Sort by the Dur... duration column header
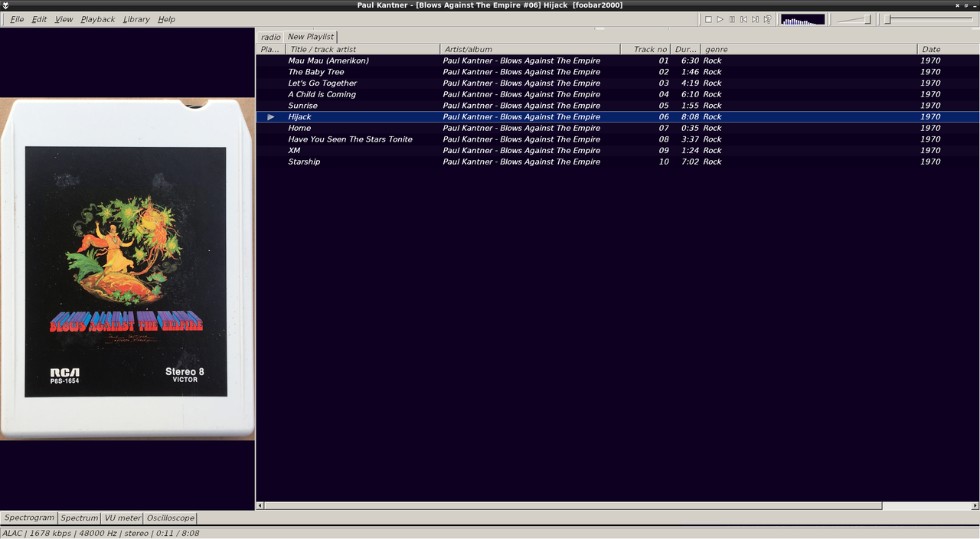The height and width of the screenshot is (539, 980). 685,49
